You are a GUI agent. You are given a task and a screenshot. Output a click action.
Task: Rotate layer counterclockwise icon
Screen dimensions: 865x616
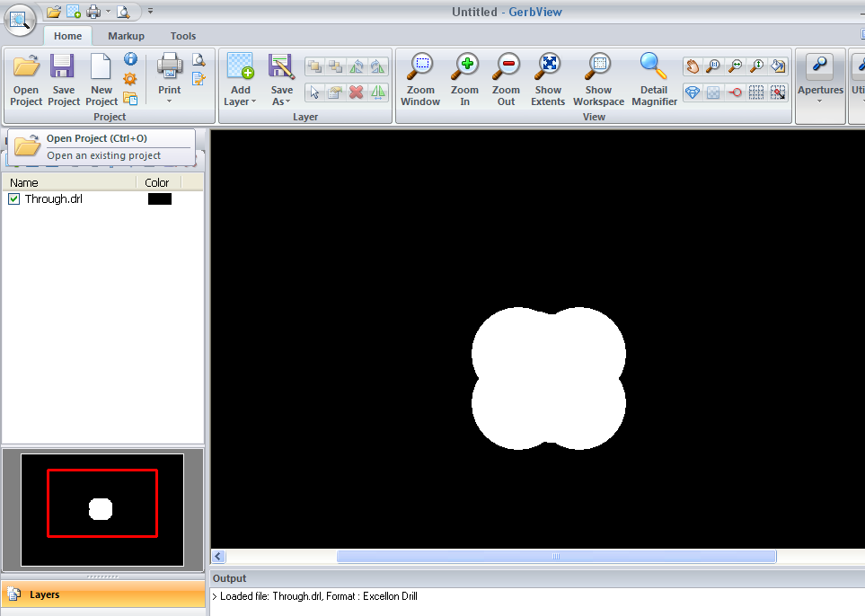(x=357, y=66)
